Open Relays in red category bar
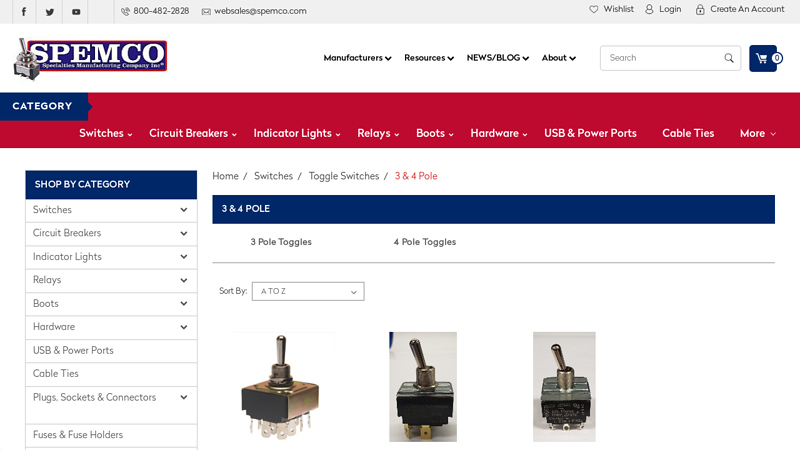Image resolution: width=800 pixels, height=450 pixels. (378, 133)
